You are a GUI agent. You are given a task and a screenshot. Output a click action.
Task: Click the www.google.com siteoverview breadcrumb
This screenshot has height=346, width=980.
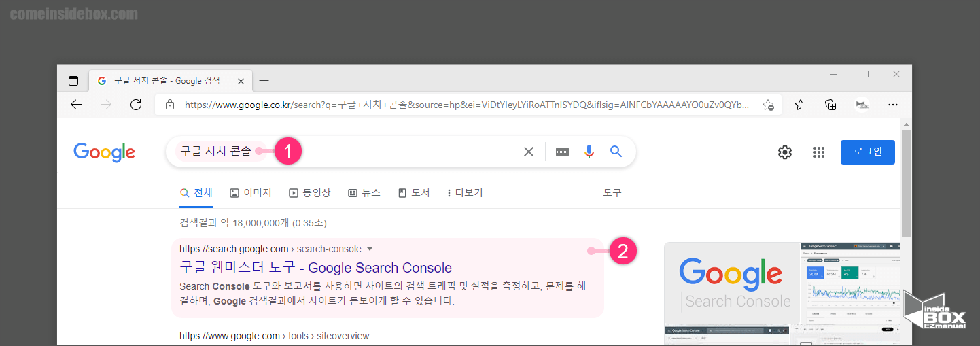[x=275, y=336]
